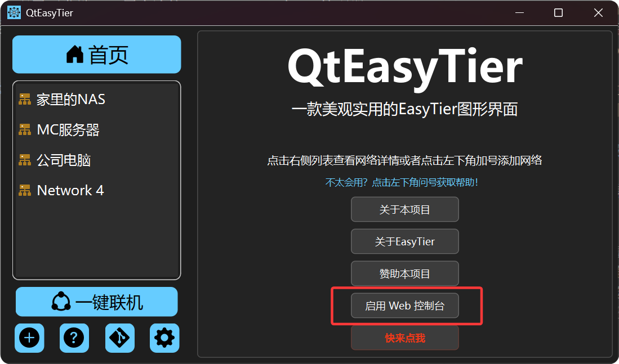This screenshot has height=364, width=619.
Task: Open the Git repository diamond icon
Action: point(119,338)
